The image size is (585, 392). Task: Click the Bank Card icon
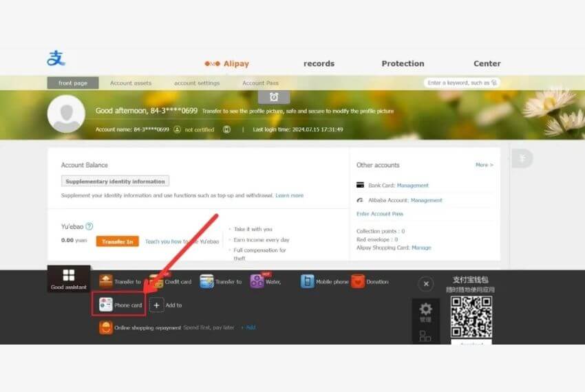pos(360,185)
